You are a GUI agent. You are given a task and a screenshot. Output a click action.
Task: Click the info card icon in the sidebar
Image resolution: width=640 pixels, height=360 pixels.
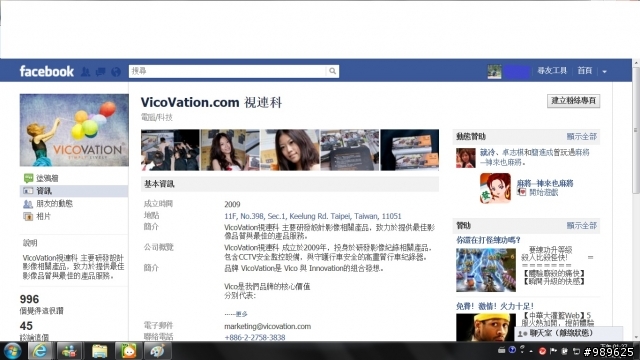tap(28, 191)
